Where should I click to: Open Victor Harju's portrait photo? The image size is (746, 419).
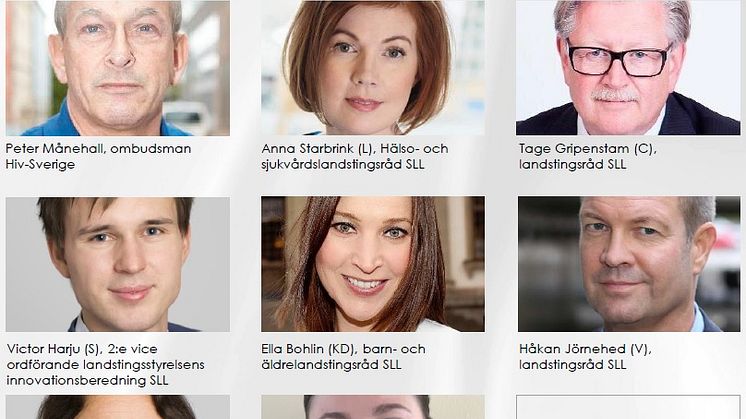point(118,264)
